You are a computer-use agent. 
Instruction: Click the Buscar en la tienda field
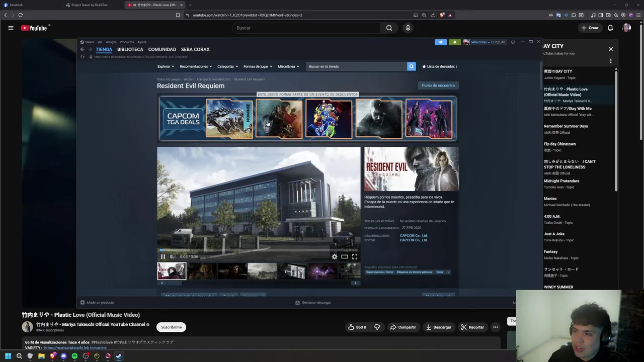click(357, 66)
